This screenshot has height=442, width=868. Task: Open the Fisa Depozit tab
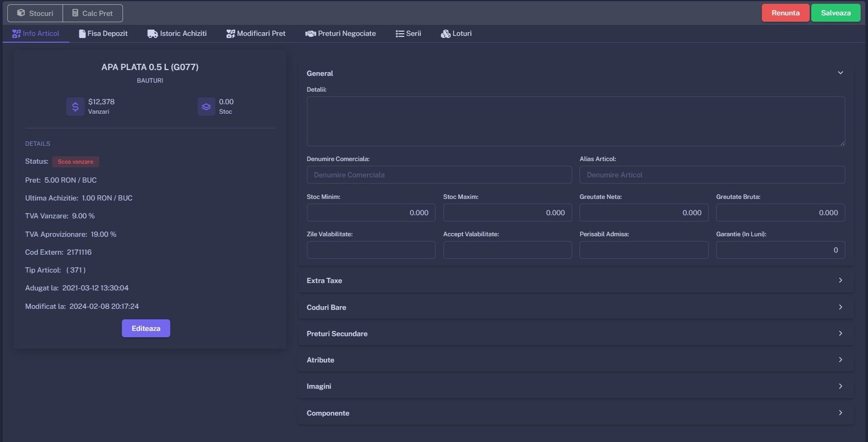click(x=103, y=34)
